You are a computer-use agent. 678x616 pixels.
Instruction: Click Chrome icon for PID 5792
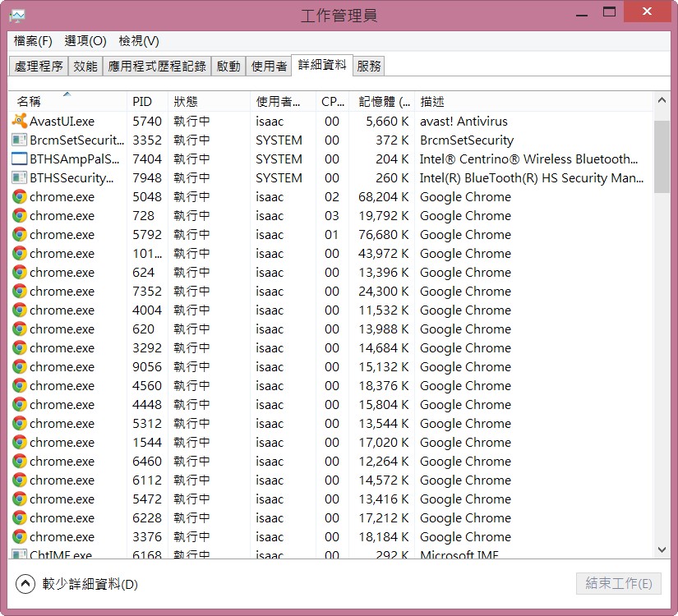click(20, 235)
